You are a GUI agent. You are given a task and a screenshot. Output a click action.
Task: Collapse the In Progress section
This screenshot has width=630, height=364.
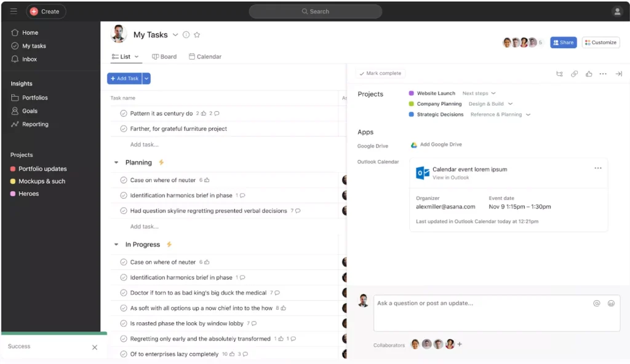click(x=116, y=244)
